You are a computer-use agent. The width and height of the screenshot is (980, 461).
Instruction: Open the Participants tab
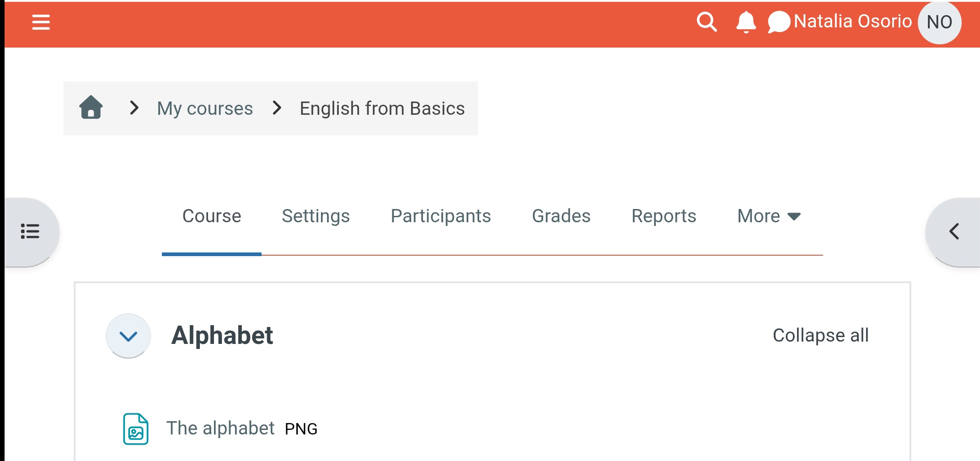point(440,216)
